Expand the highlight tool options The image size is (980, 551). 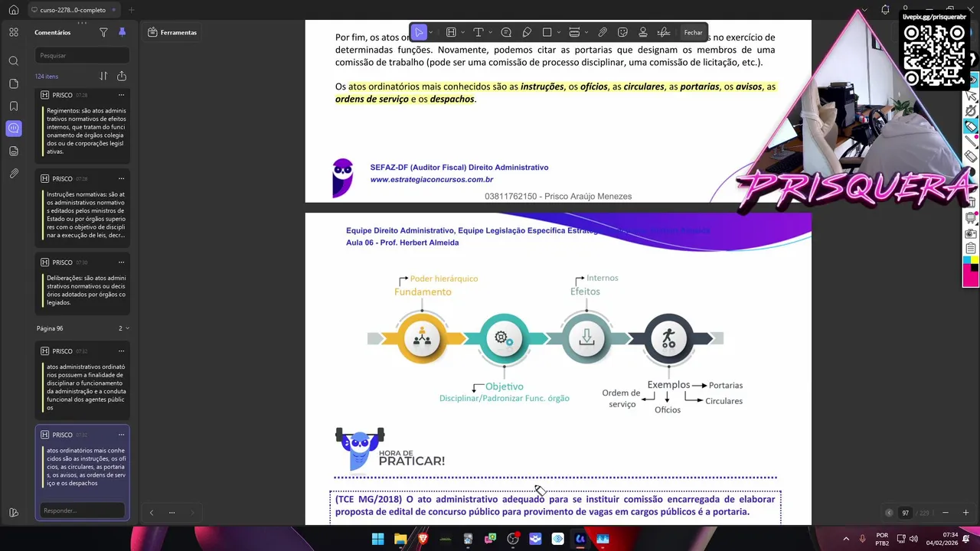click(462, 32)
